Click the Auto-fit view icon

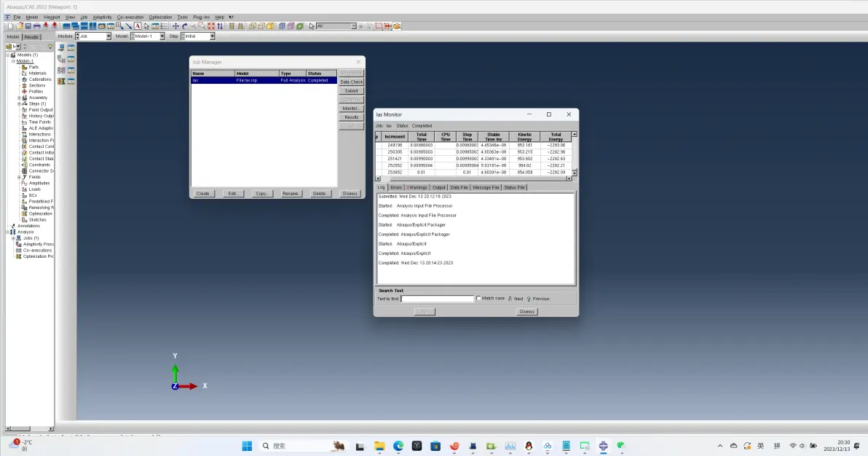coord(211,26)
